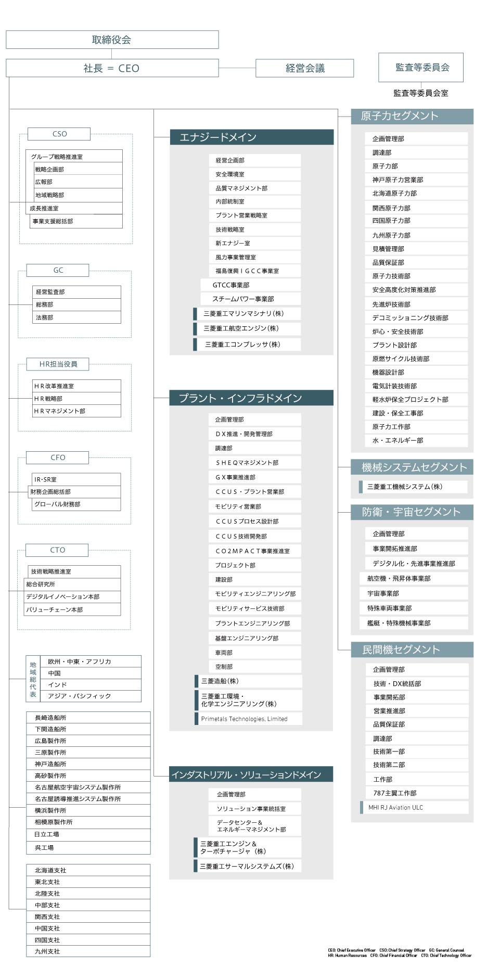Select 三菱重工サーマルシステムズ(株) entry
Screen dimensions: 487x980
pos(248,866)
